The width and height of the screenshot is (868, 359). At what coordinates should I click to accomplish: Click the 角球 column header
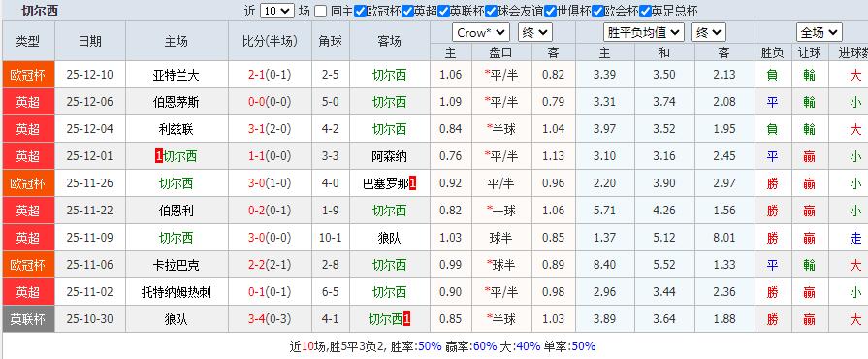pos(330,41)
